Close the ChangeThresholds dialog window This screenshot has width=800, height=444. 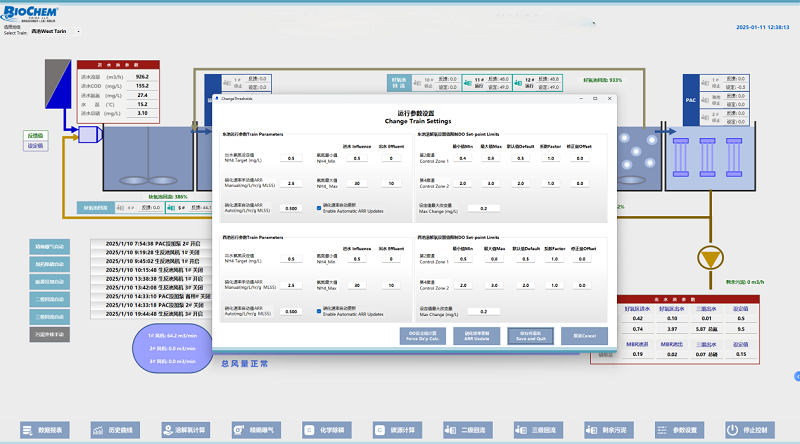(609, 98)
